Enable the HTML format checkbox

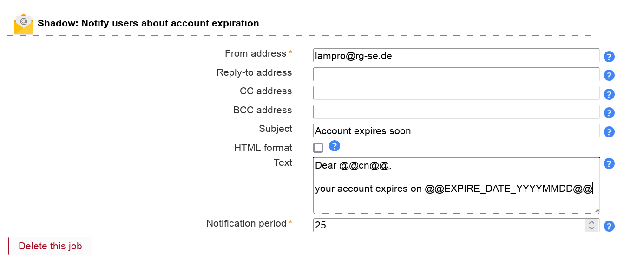[x=318, y=148]
